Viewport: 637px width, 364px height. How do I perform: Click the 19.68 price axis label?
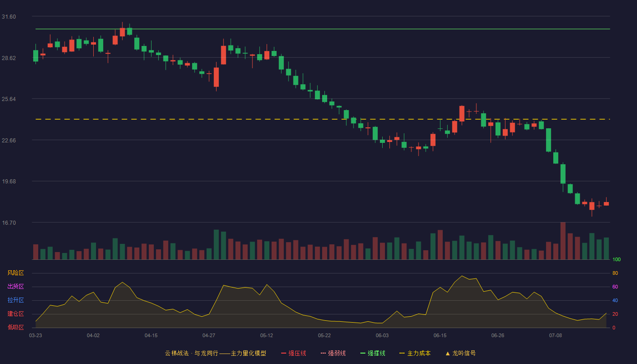click(x=9, y=182)
